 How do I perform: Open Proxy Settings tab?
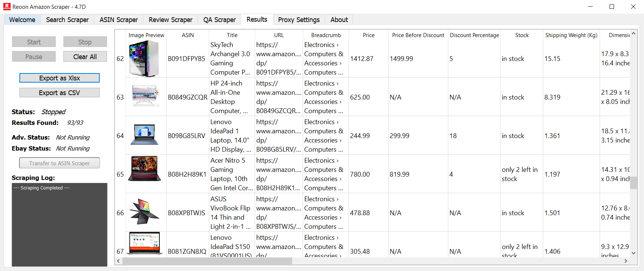(x=299, y=20)
